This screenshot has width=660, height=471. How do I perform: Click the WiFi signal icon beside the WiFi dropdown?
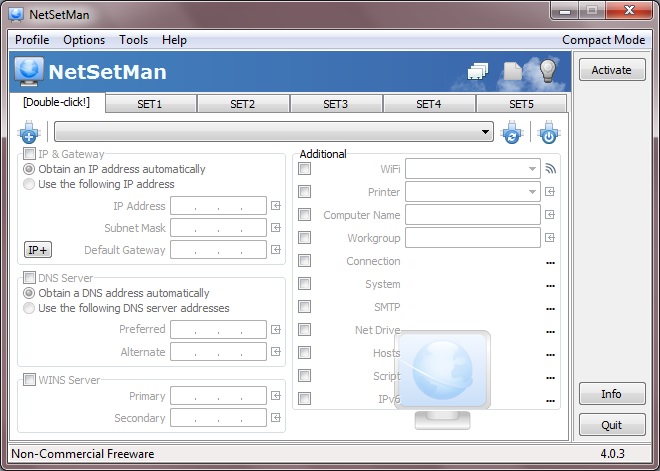pos(550,169)
